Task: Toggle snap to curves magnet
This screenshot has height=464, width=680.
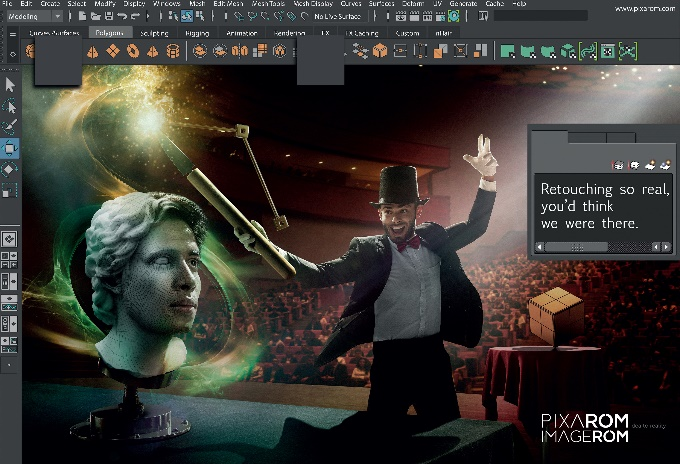Action: [x=252, y=16]
